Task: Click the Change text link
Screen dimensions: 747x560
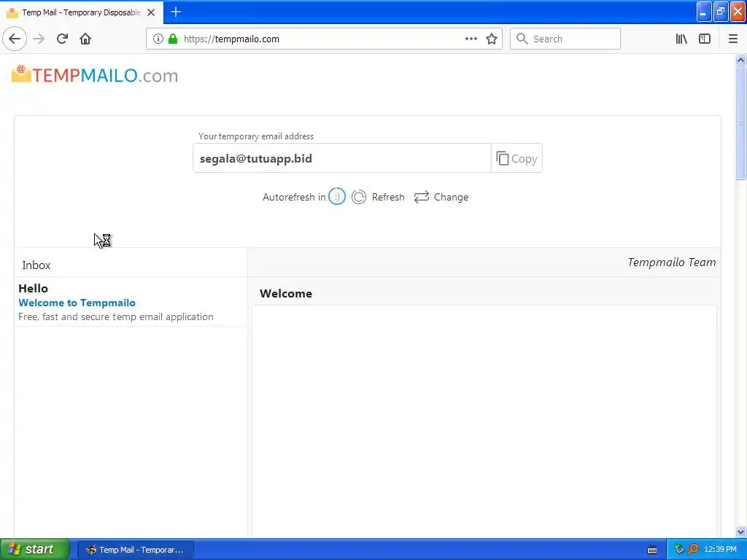Action: [x=451, y=197]
